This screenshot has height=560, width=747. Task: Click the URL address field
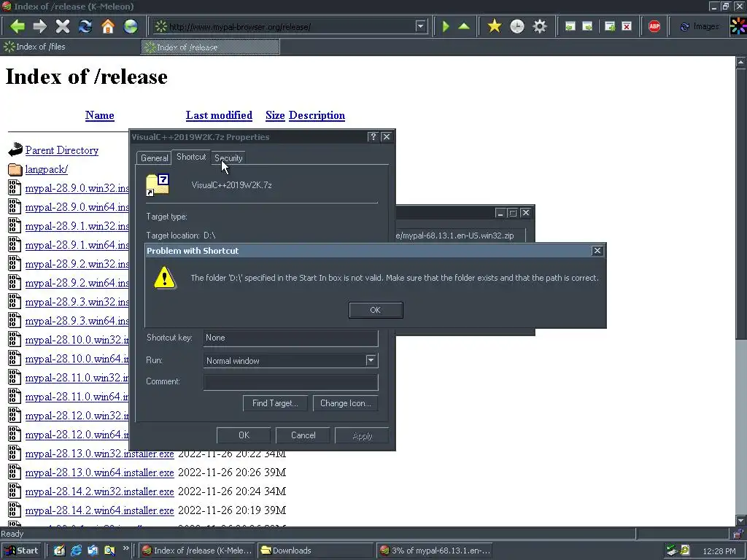point(290,27)
